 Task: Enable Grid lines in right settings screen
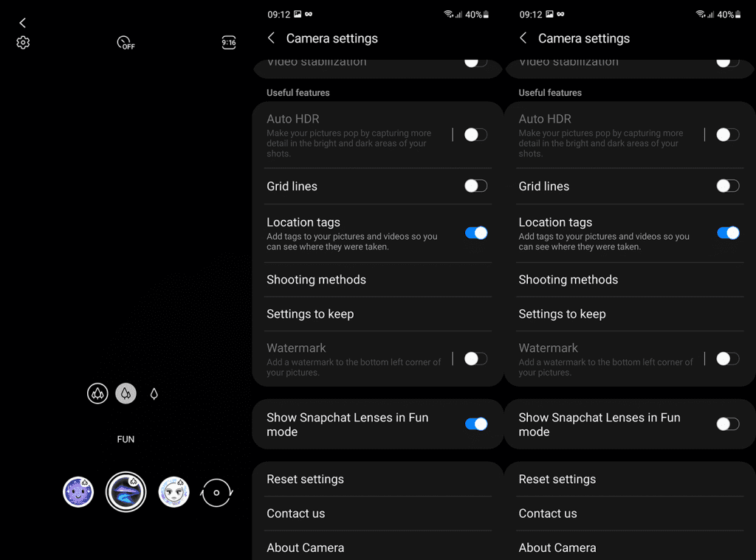(x=727, y=186)
